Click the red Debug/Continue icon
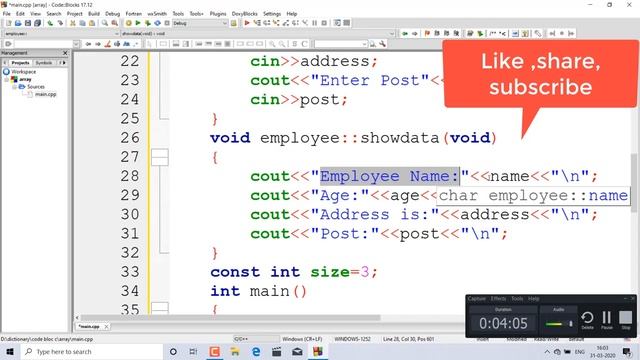640x360 pixels. (x=247, y=23)
